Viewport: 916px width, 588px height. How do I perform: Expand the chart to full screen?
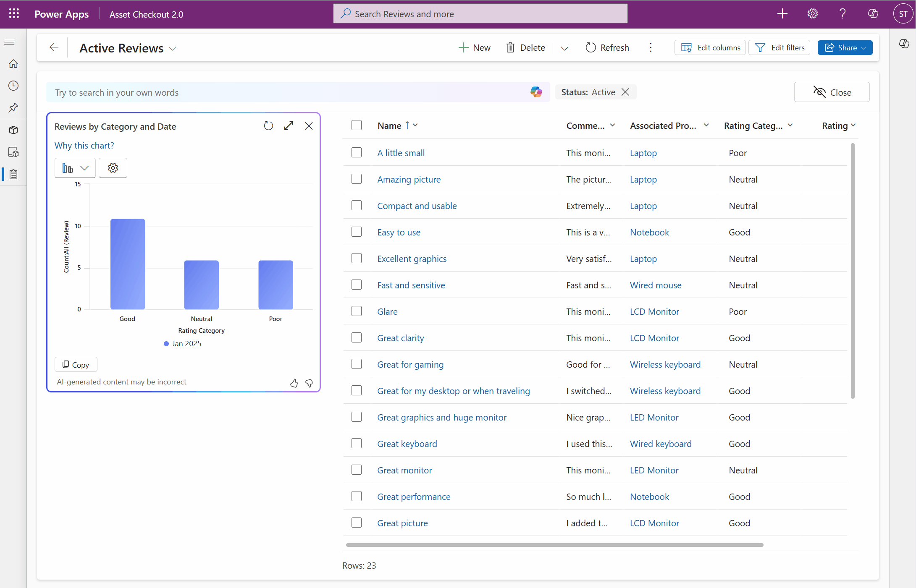[x=289, y=125]
